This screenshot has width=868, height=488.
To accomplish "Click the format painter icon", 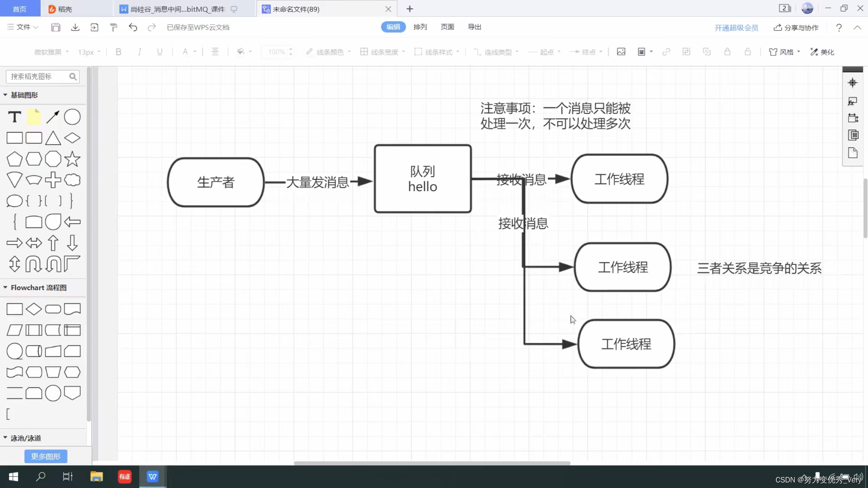I will coord(114,27).
